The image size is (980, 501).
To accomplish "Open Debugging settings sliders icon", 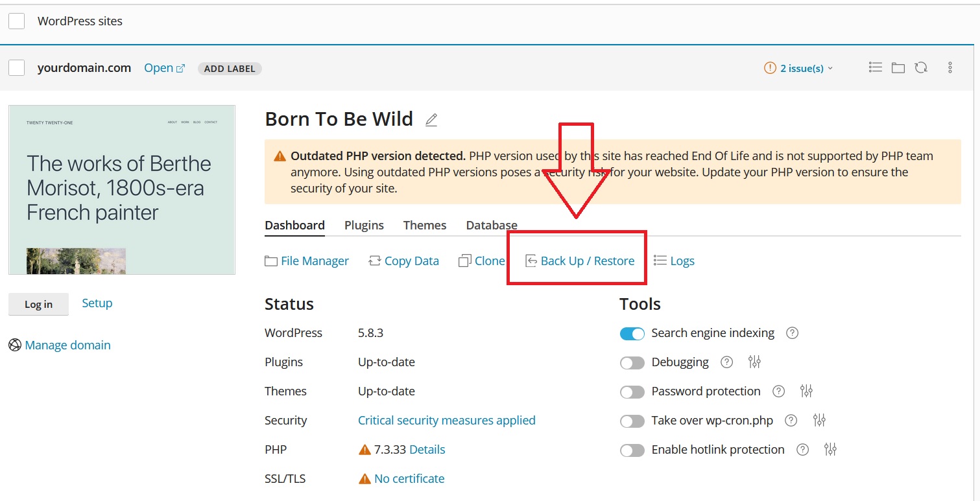I will click(x=754, y=362).
